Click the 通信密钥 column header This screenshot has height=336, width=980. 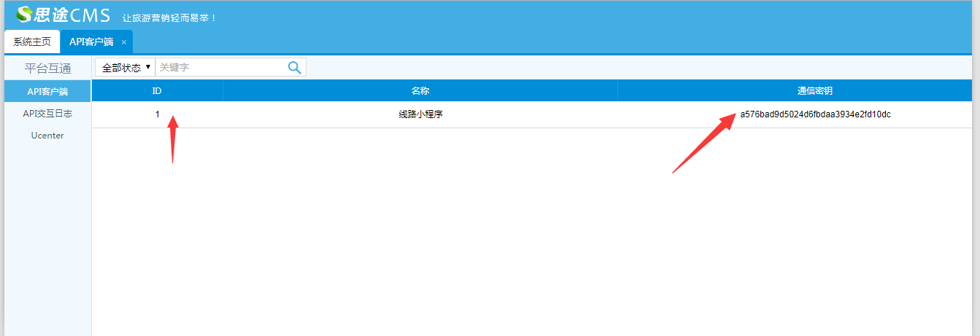click(x=814, y=91)
